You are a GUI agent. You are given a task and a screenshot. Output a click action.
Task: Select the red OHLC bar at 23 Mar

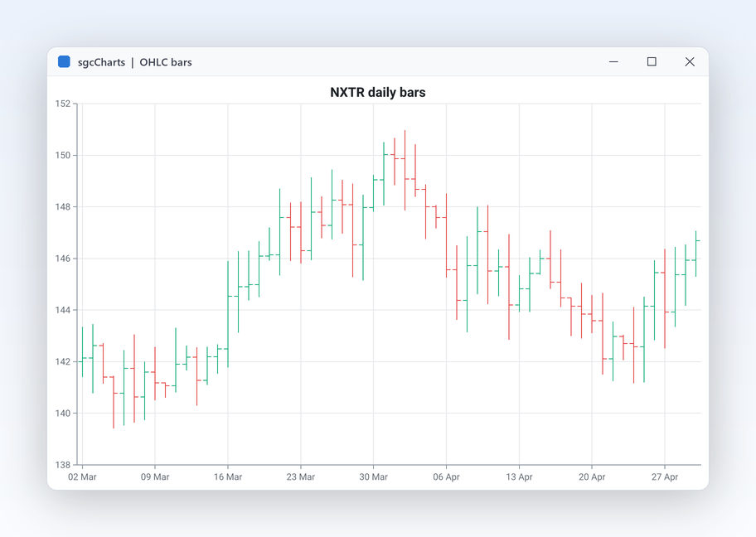[300, 232]
